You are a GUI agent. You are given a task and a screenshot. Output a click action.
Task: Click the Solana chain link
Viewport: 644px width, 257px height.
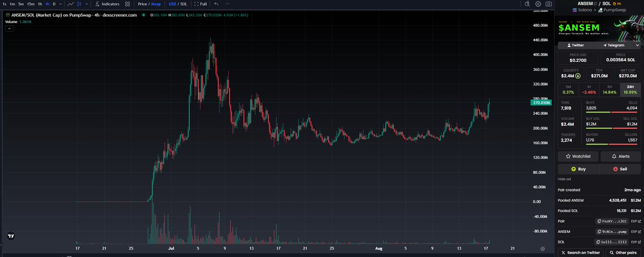tap(583, 10)
